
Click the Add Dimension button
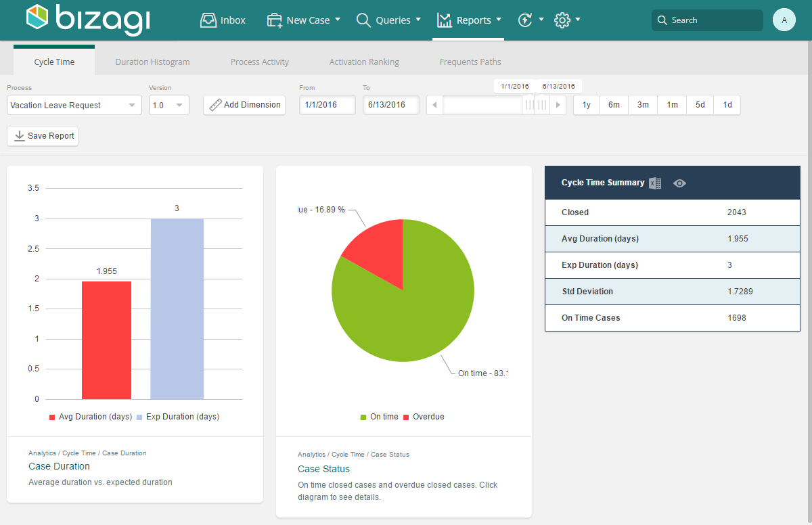[244, 105]
